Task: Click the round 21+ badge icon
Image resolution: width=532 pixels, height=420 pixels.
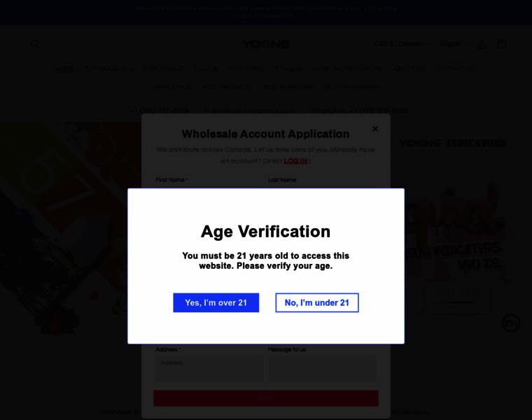Action: point(511,323)
